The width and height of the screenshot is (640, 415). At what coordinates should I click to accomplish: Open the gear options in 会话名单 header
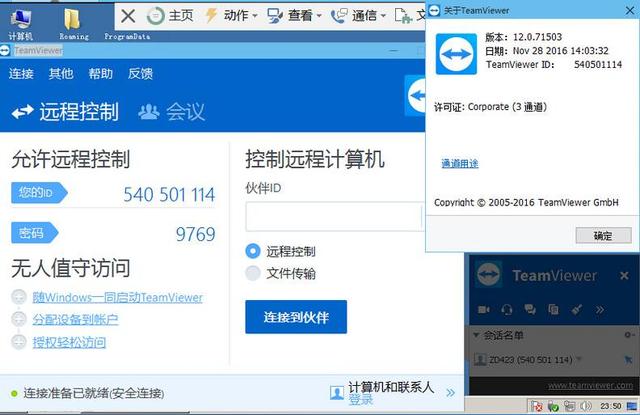click(628, 335)
